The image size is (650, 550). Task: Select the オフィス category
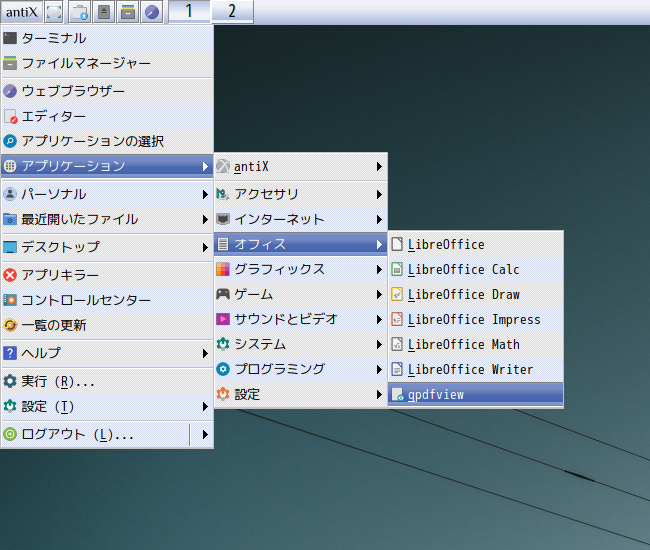(301, 244)
